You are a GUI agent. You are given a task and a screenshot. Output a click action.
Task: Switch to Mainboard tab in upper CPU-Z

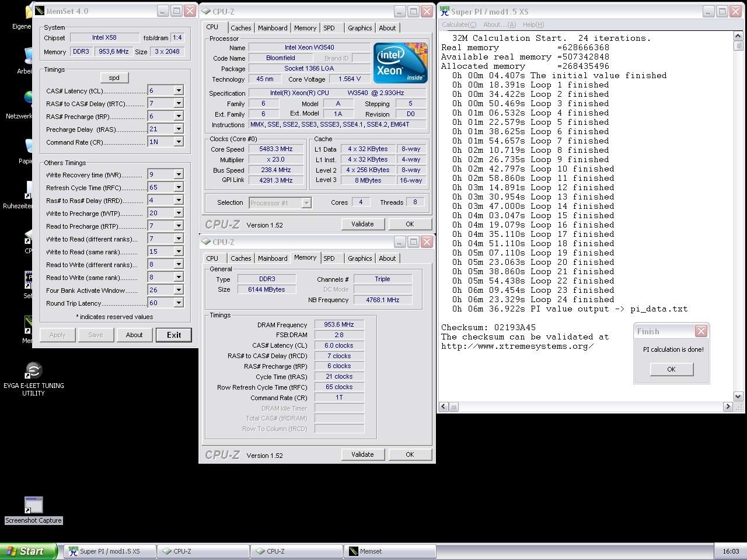pyautogui.click(x=273, y=28)
